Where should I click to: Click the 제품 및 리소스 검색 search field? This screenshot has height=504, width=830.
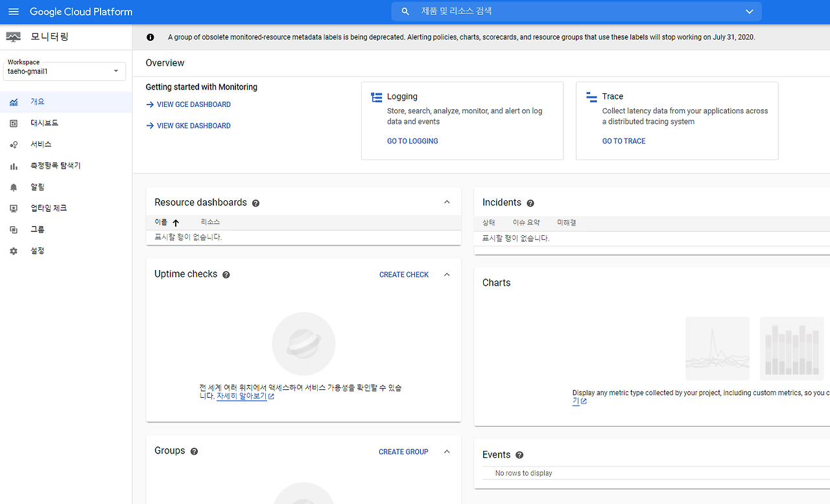577,12
